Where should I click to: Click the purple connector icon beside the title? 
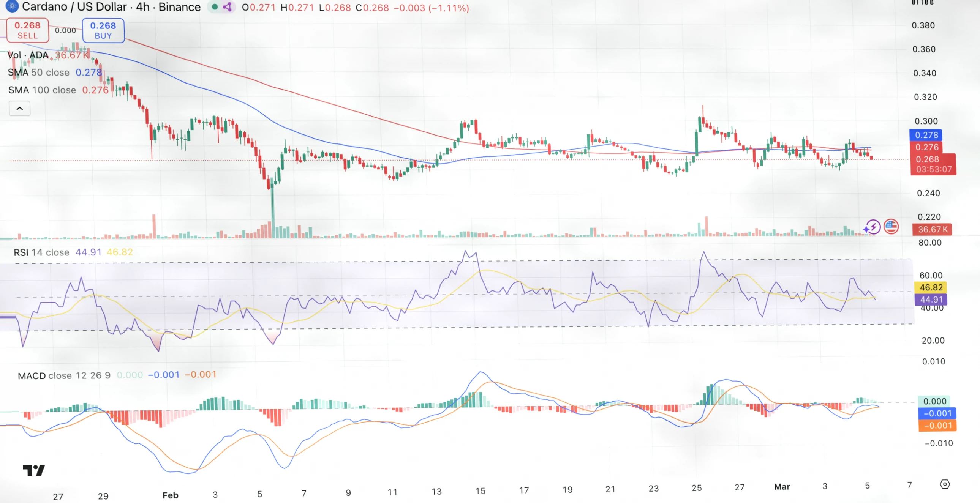click(227, 7)
